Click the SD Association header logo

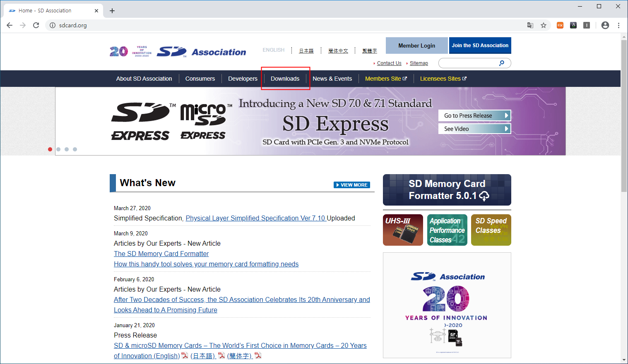tap(202, 52)
